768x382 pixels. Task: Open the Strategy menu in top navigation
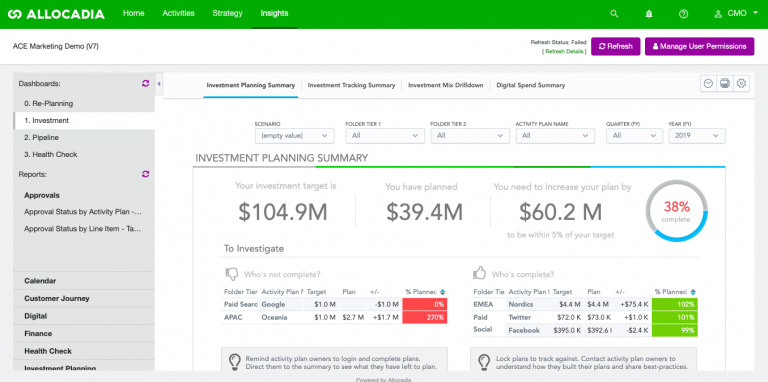[x=227, y=14]
